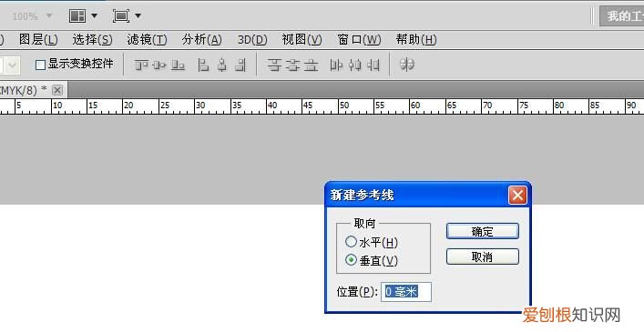This screenshot has height=332, width=644.
Task: Open the 选择(S) menu
Action: pyautogui.click(x=92, y=40)
